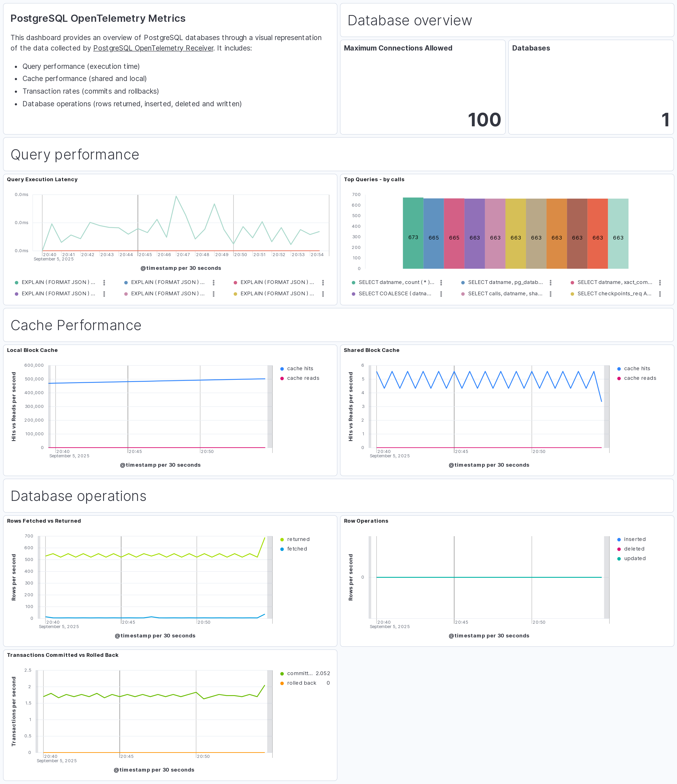
Task: Open actions menu for first EXPLAIN legend entry
Action: pos(104,282)
